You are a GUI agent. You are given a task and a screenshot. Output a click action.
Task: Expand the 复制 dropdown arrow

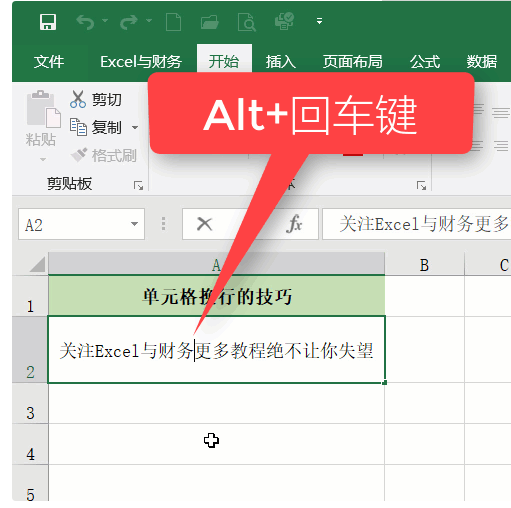135,127
